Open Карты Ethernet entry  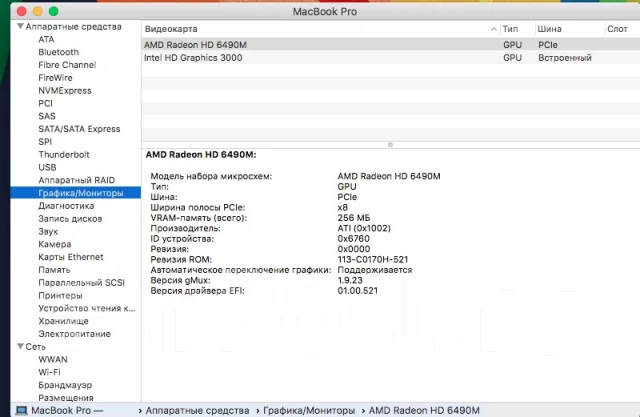coord(71,257)
